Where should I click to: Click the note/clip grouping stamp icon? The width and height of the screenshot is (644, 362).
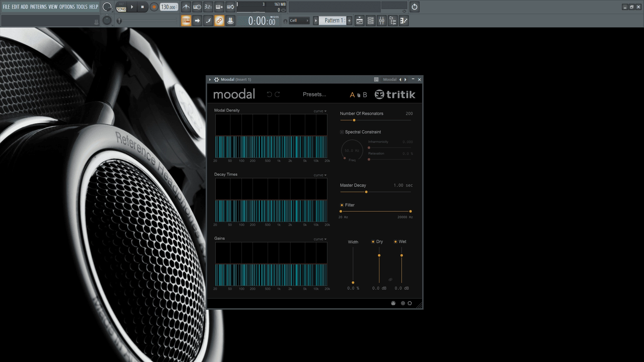coord(230,21)
